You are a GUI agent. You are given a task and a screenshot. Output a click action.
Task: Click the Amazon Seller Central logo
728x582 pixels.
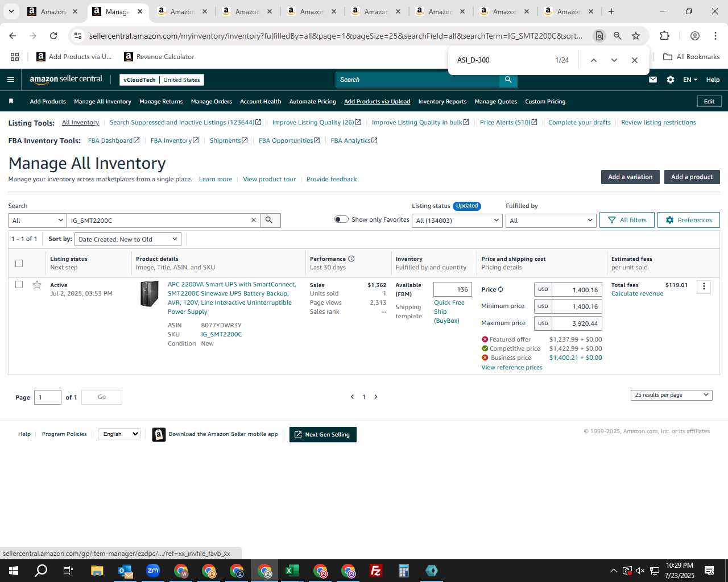[66, 80]
